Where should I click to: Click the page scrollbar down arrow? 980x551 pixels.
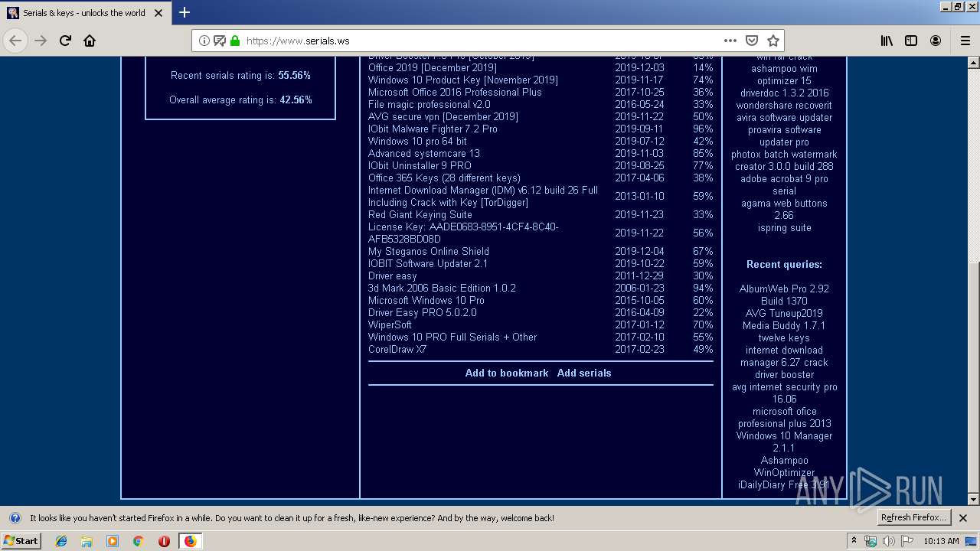[x=973, y=499]
